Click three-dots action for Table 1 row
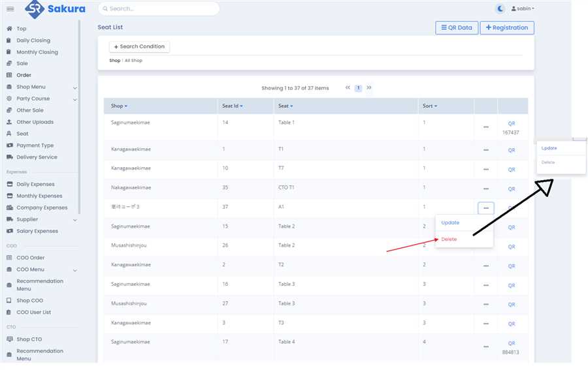The image size is (588, 370). pyautogui.click(x=485, y=127)
